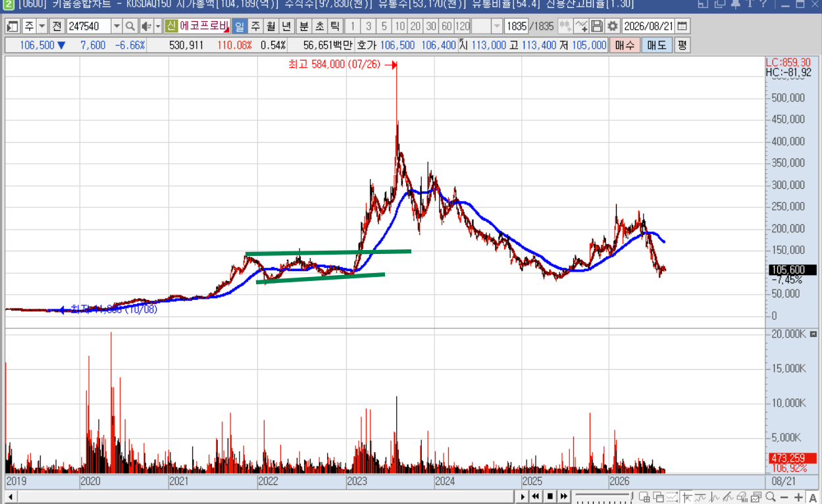Click the stop playback button in bottom bar
Screen dimensions: 822x504
coord(550,497)
